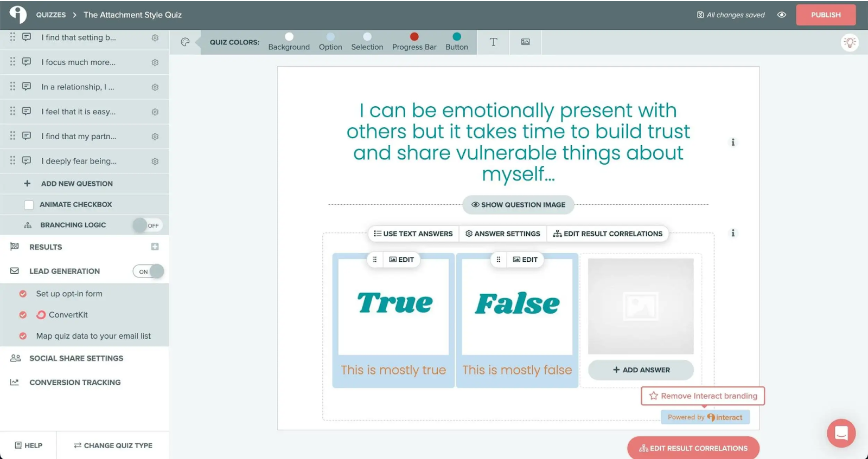Open the chat support bubble
Image resolution: width=868 pixels, height=459 pixels.
pos(841,433)
